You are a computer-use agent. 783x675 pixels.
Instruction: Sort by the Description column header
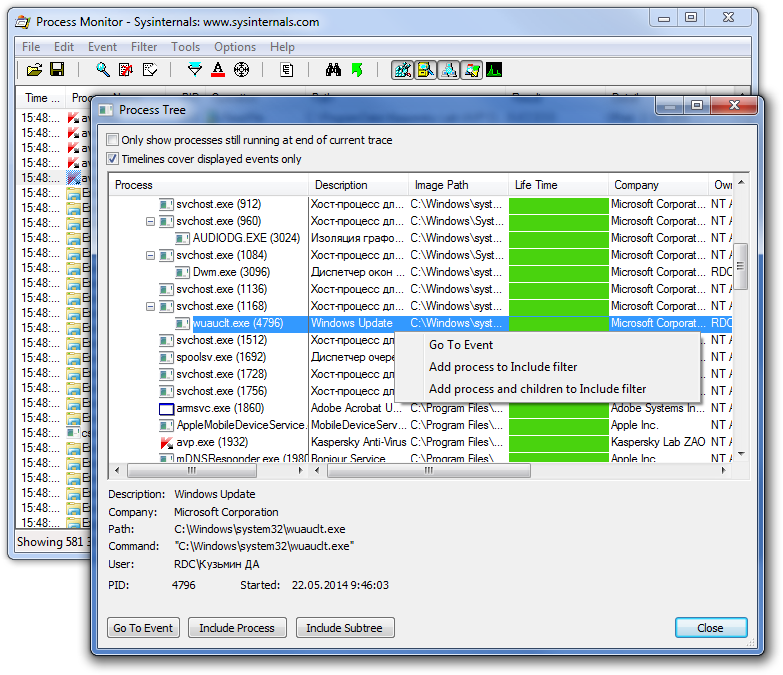coord(358,185)
